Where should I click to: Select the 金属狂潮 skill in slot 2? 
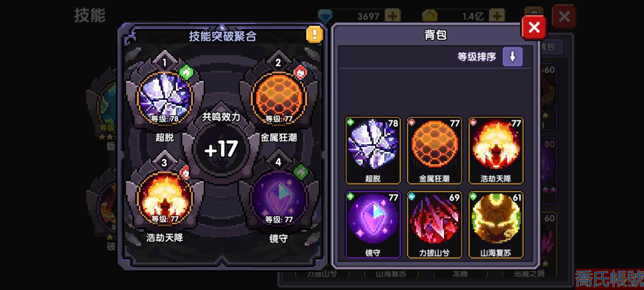279,98
